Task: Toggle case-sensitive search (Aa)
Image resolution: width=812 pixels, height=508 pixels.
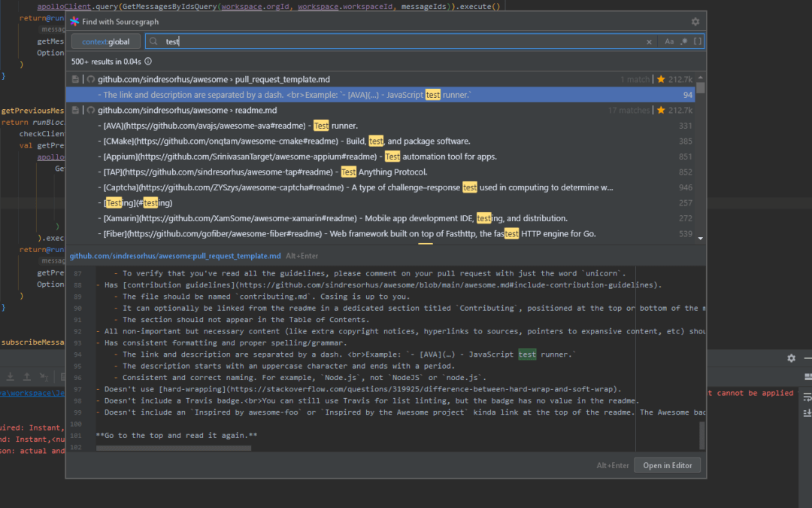Action: point(669,41)
